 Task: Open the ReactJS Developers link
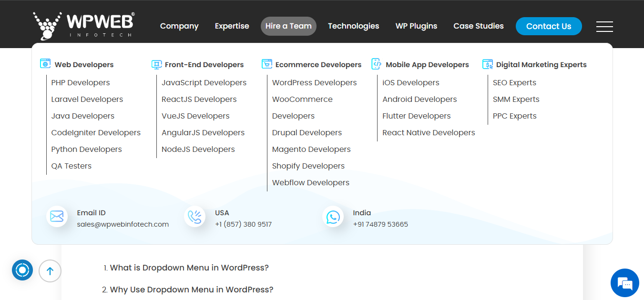pyautogui.click(x=199, y=100)
